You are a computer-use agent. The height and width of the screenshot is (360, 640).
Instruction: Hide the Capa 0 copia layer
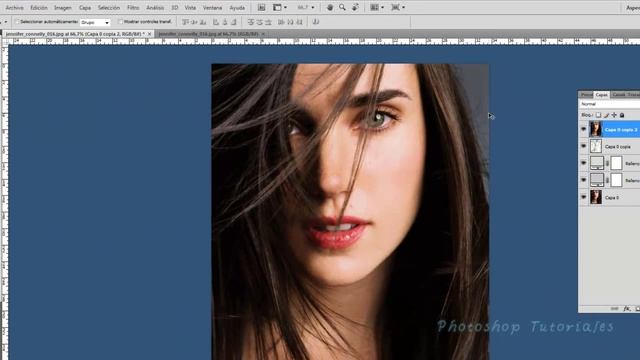[x=583, y=146]
